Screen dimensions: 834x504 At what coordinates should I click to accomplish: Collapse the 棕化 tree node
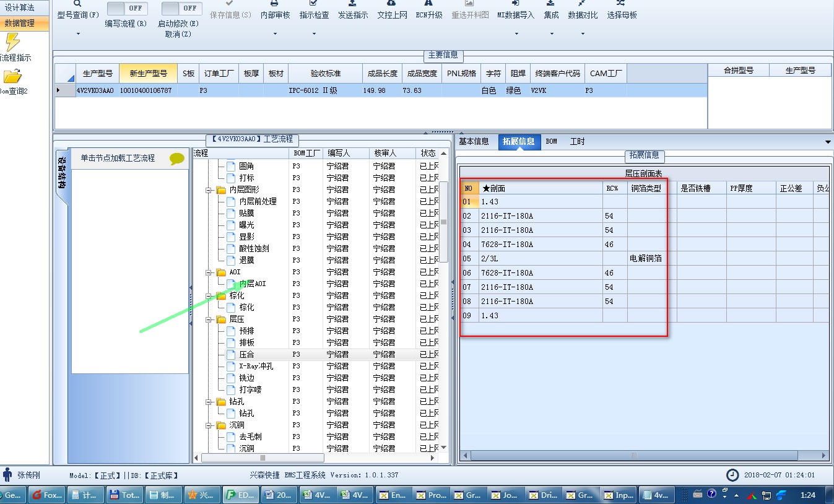click(x=209, y=296)
